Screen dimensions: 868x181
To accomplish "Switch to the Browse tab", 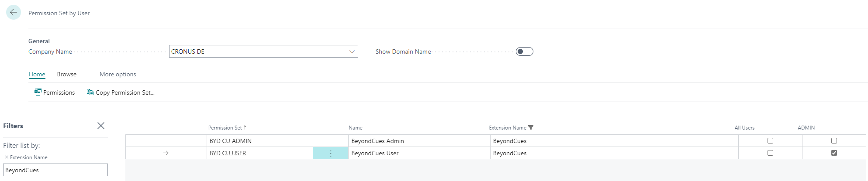I will tap(66, 74).
